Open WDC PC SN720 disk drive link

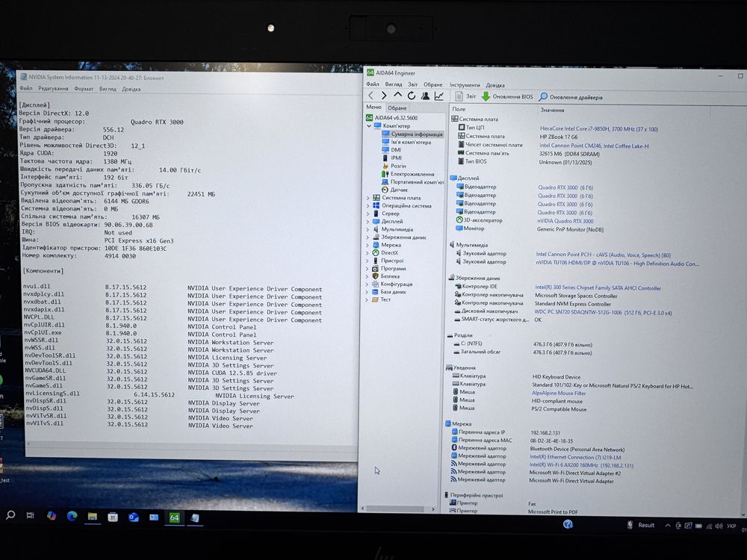[603, 312]
